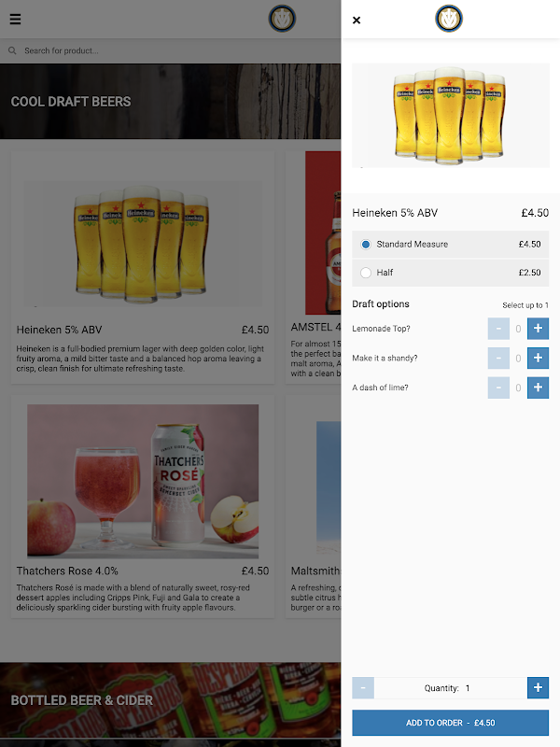Open the hamburger menu
Image resolution: width=560 pixels, height=747 pixels.
(x=15, y=19)
